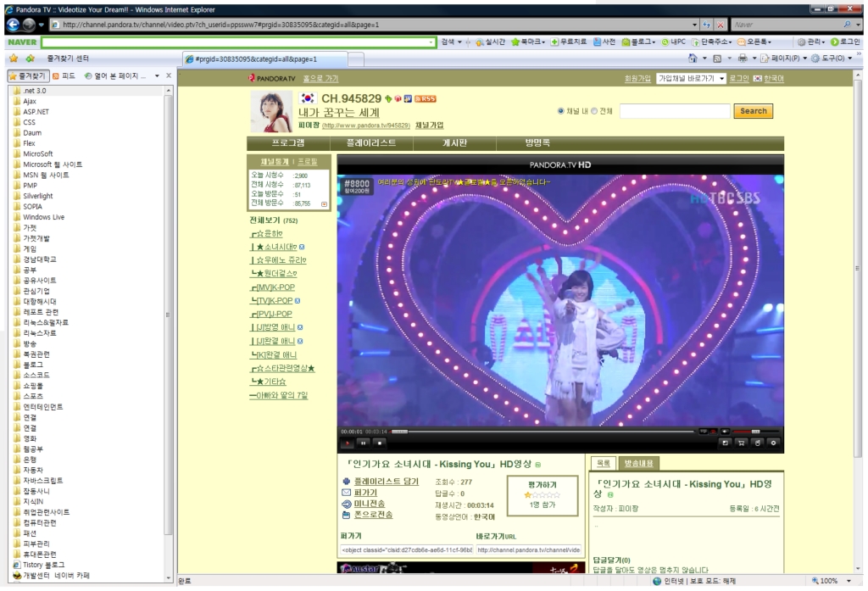Click the RSS badge next to channel name

[426, 98]
